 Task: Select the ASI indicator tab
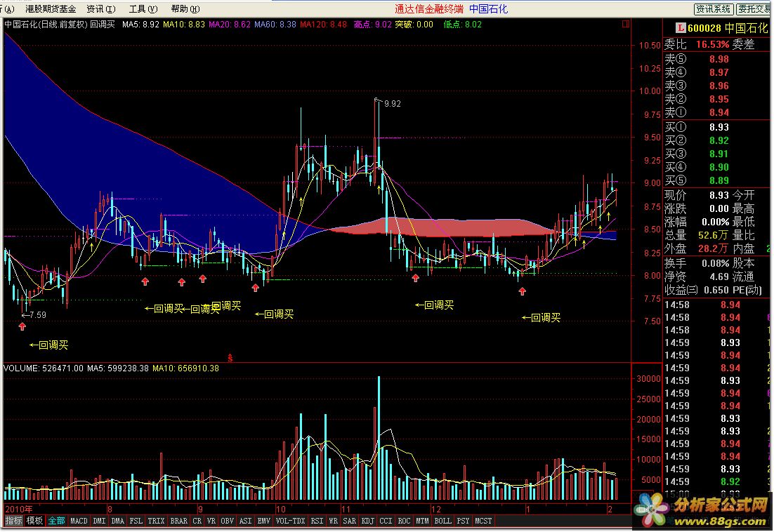tap(245, 521)
